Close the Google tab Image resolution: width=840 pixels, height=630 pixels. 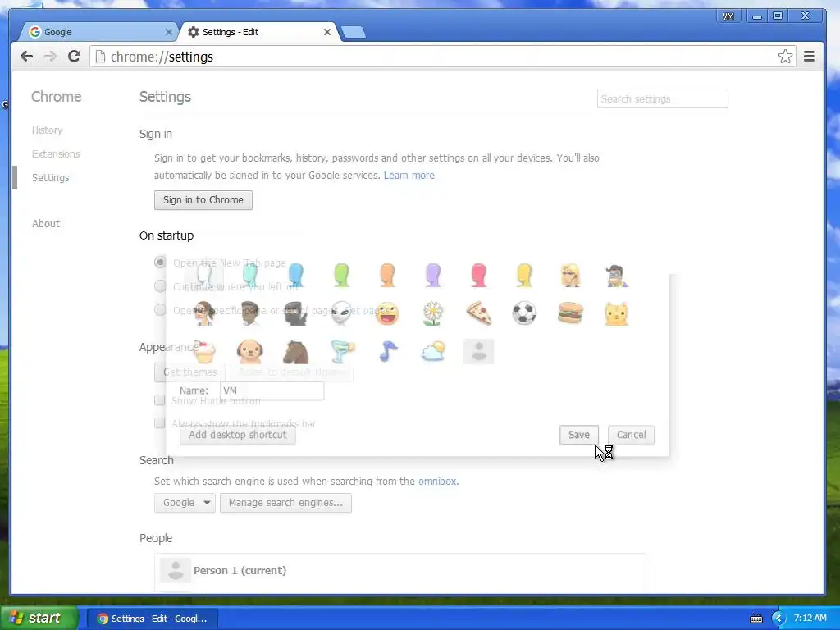[x=168, y=32]
